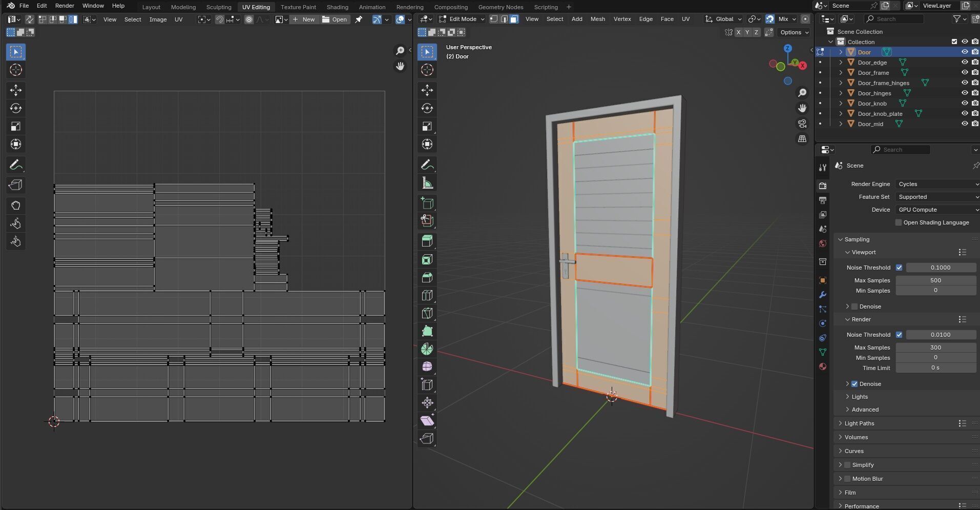
Task: Select the Add Cube tool
Action: coord(427,203)
